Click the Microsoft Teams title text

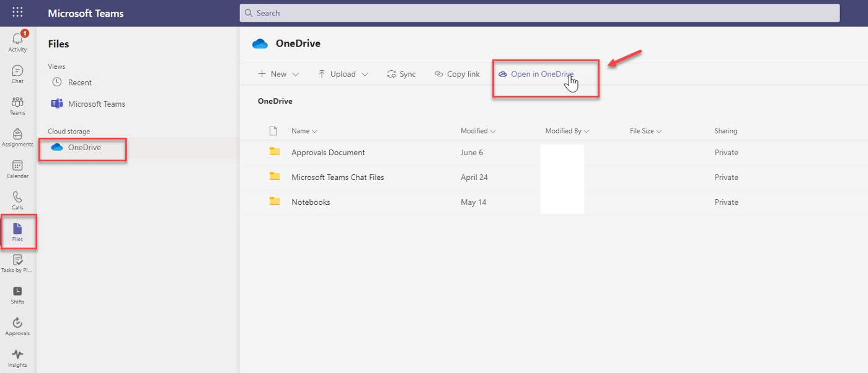(x=86, y=13)
